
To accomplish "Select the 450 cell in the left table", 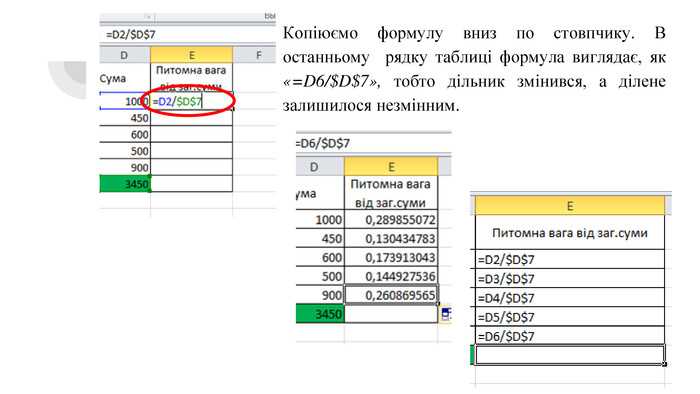I will pyautogui.click(x=125, y=118).
